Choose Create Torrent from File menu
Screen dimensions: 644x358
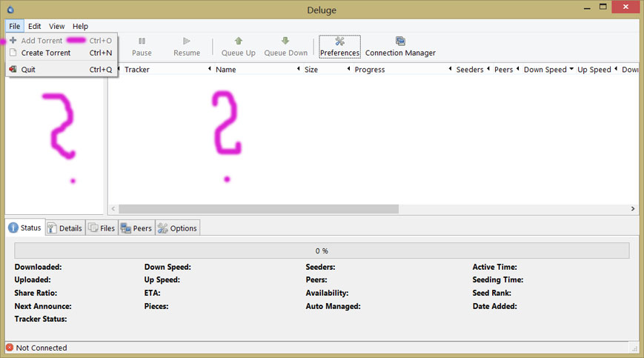[60, 53]
